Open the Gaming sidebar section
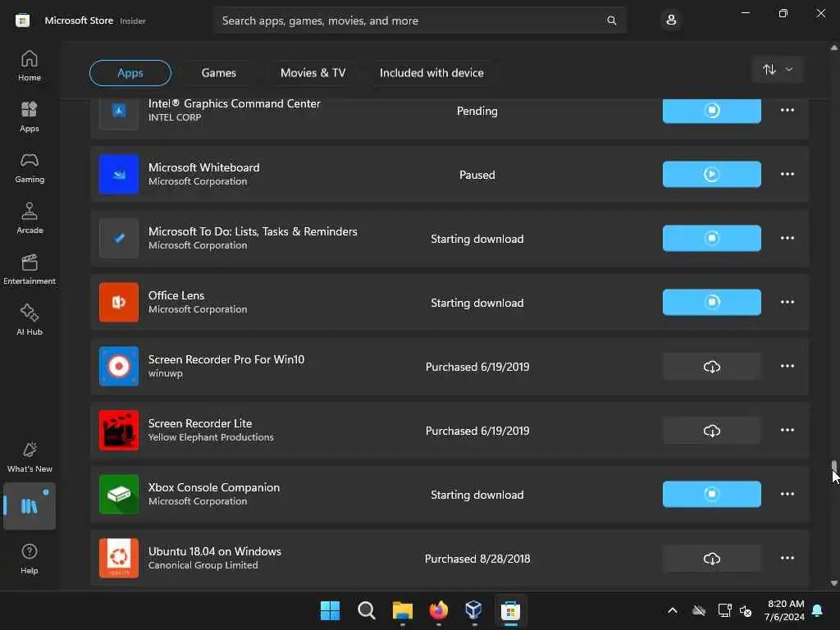The image size is (840, 630). coord(30,167)
